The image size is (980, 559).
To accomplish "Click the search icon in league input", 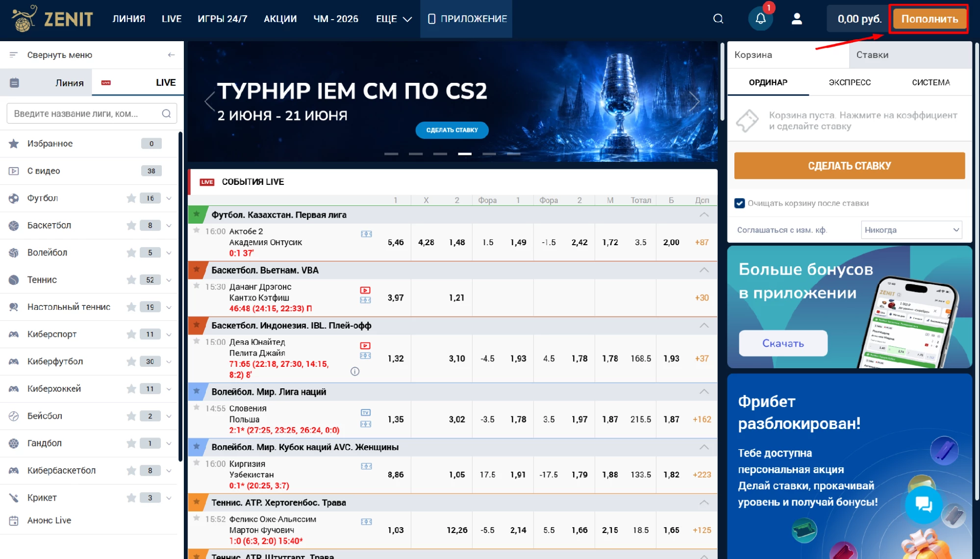I will pos(166,114).
